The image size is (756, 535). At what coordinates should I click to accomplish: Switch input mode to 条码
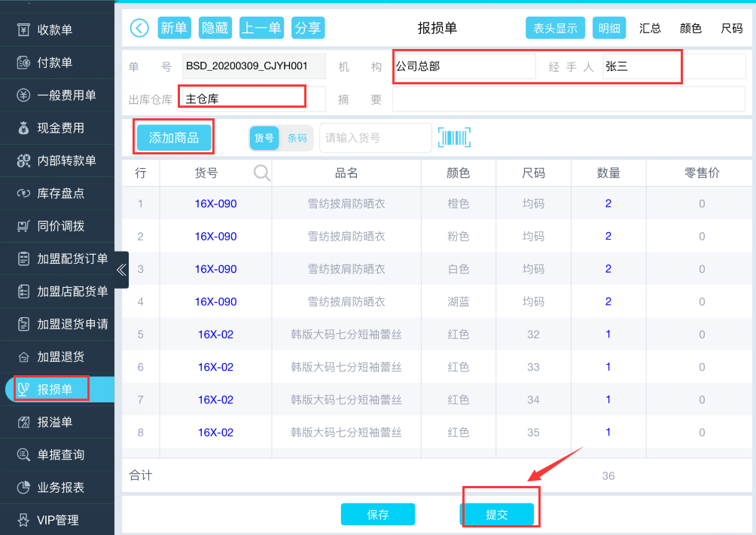(x=297, y=138)
